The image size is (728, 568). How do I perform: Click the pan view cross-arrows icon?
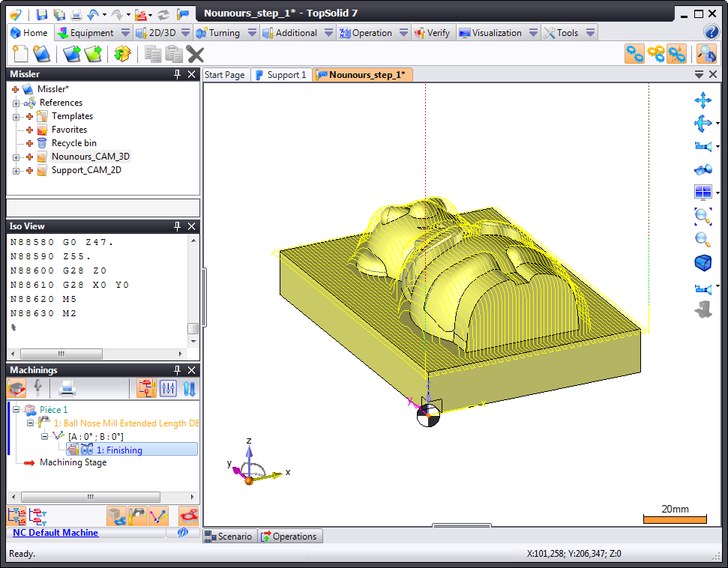pyautogui.click(x=703, y=100)
